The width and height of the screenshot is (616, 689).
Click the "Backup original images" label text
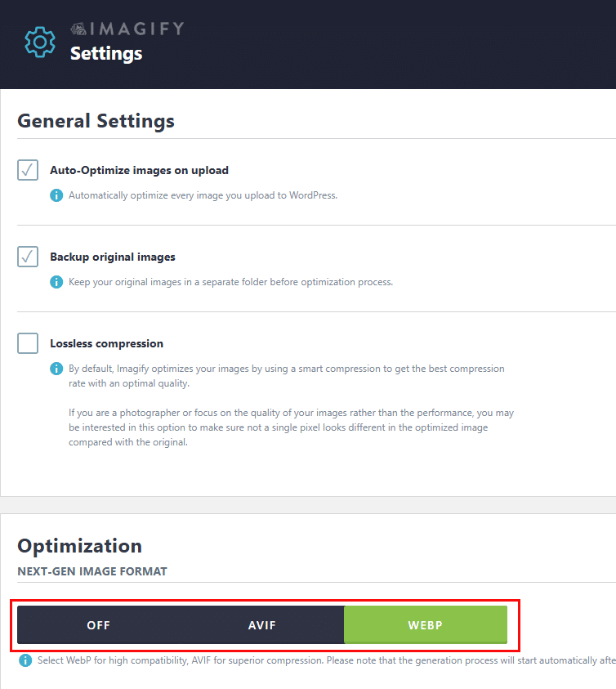point(113,257)
